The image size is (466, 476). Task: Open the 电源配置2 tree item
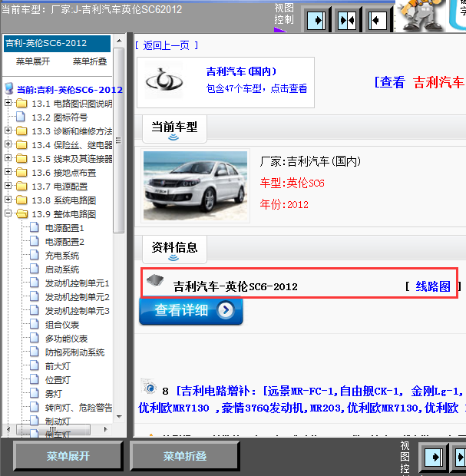(x=64, y=242)
